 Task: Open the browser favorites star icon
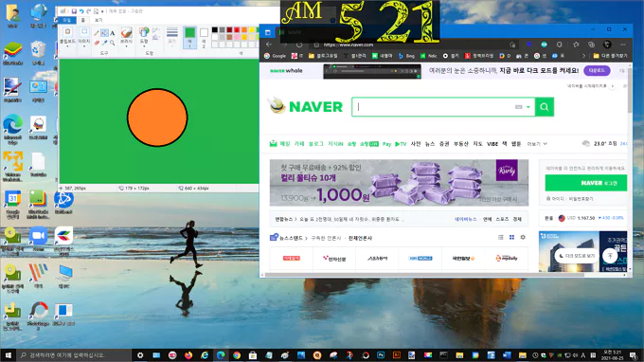pos(576,45)
